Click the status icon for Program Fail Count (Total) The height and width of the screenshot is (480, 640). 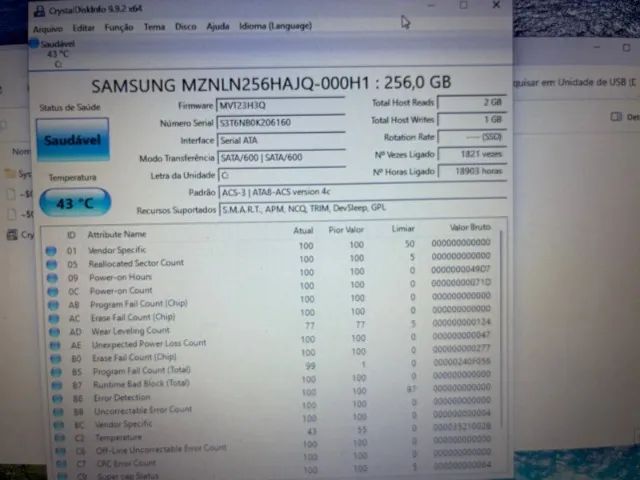(x=56, y=372)
